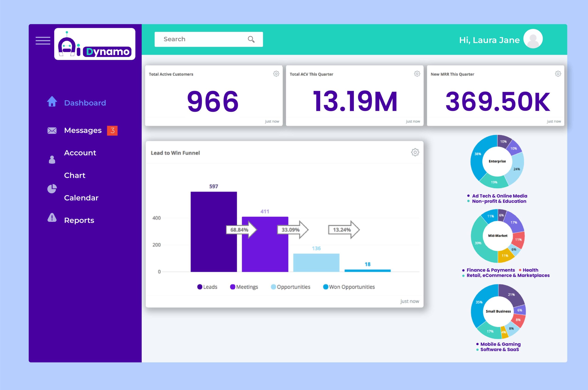588x390 pixels.
Task: Toggle the Leads legend item
Action: pos(207,287)
